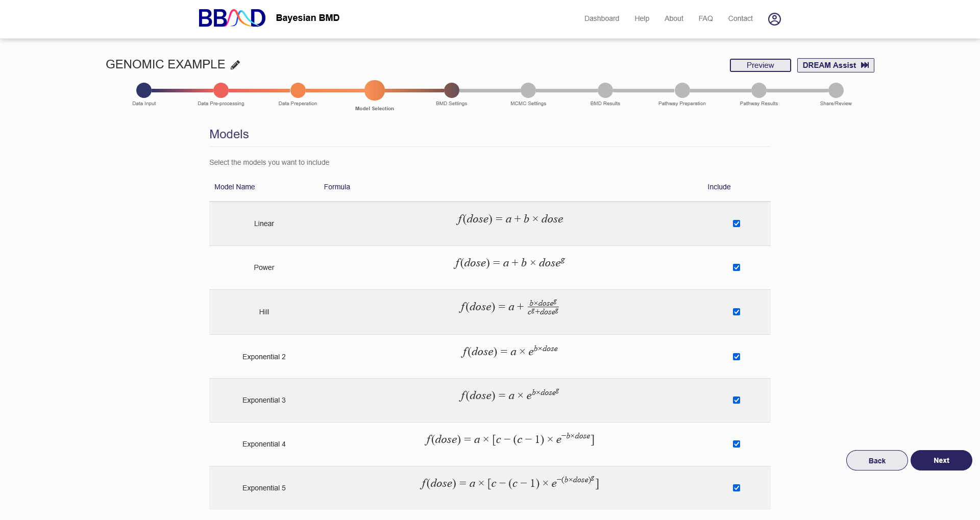Open the user account profile icon
Screen dimensions: 980x520
pos(774,19)
